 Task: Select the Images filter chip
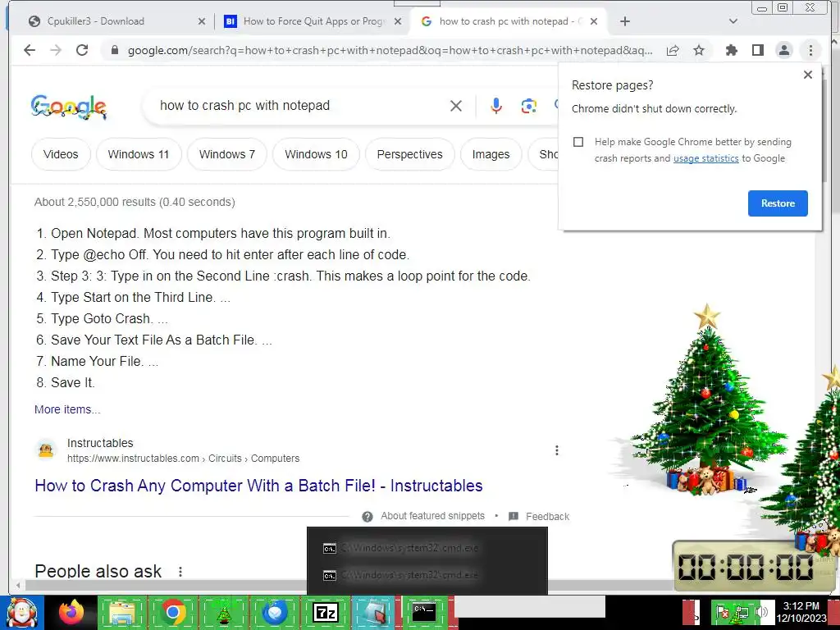[491, 155]
